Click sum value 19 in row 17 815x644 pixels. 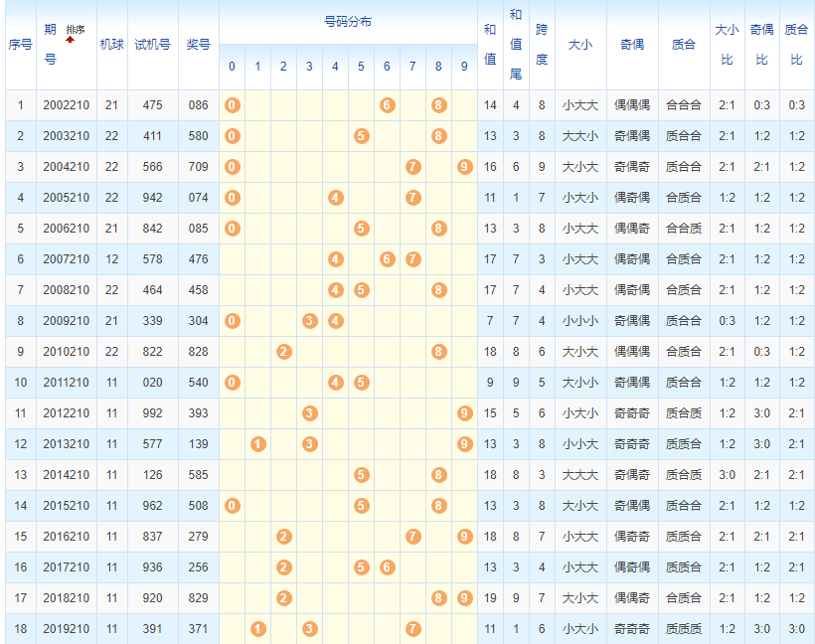click(490, 598)
